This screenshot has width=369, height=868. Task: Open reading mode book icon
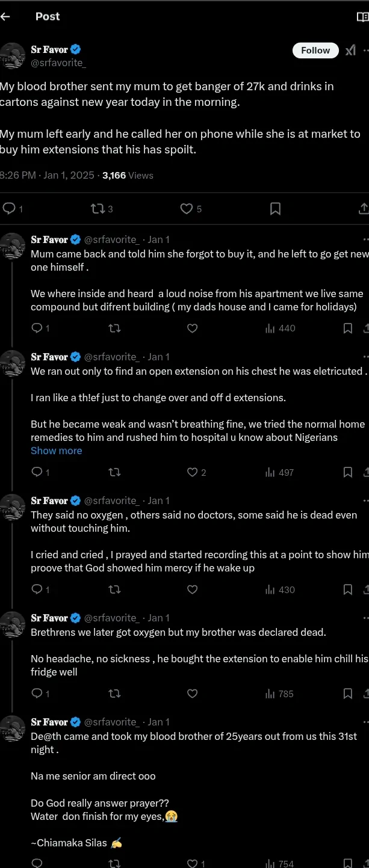click(362, 17)
